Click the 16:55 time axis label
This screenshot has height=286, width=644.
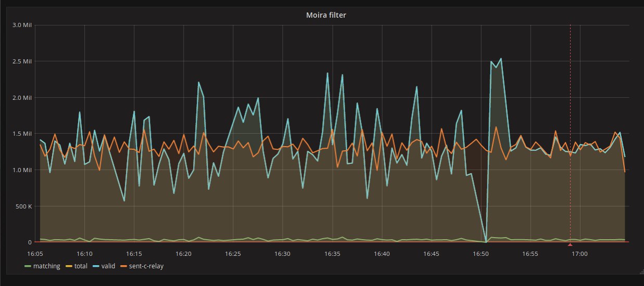[x=530, y=254]
